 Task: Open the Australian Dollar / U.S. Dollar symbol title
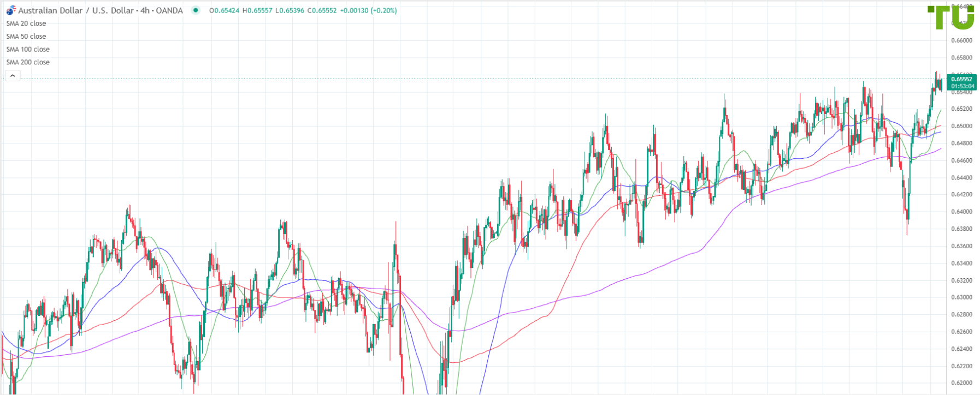tap(76, 10)
